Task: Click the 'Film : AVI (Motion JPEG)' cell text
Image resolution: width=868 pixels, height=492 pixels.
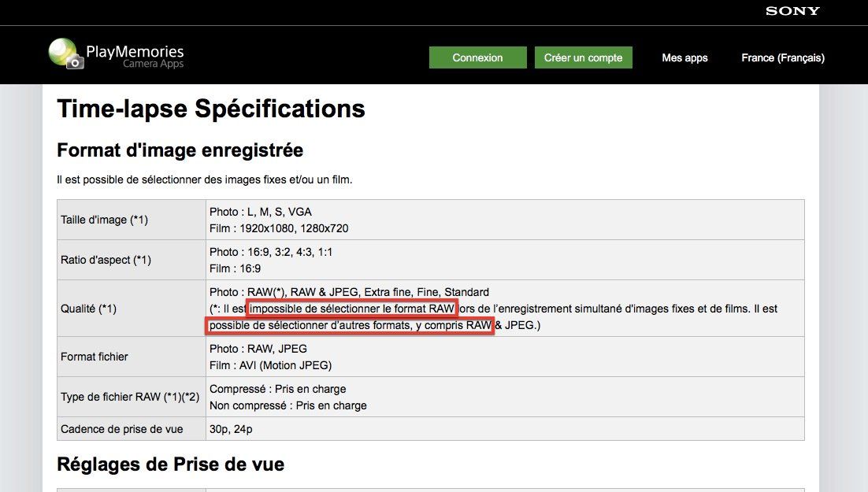Action: (270, 365)
